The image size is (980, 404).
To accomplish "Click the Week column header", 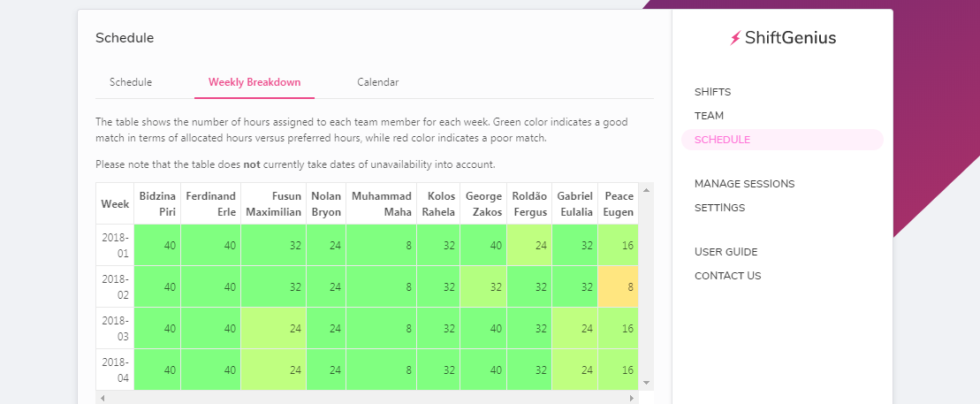I will (115, 204).
